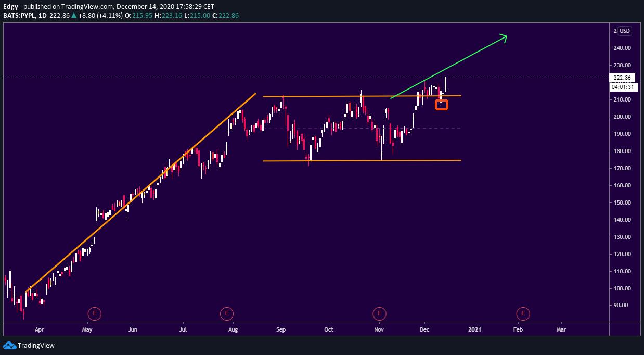Click the 180.00 price axis label
644x355 pixels.
[623, 151]
